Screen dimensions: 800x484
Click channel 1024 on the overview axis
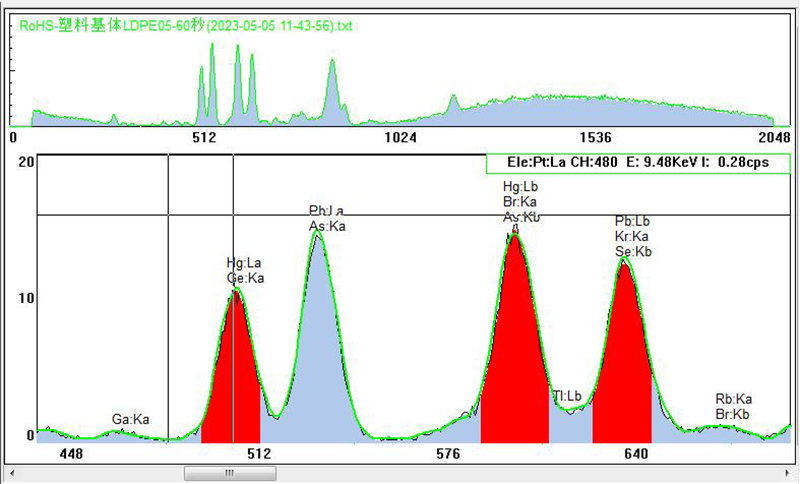(x=400, y=137)
